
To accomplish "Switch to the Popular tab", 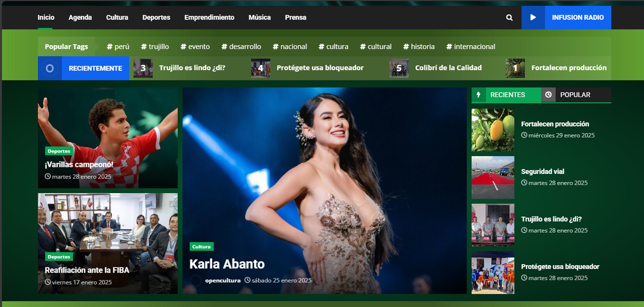I will click(575, 95).
